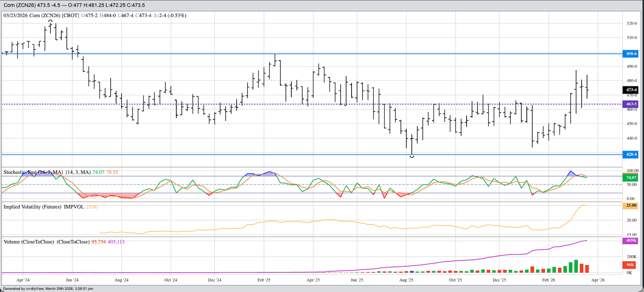Click the 520-0 price axis label
Viewport: 644px width, 292px height.
tap(632, 23)
